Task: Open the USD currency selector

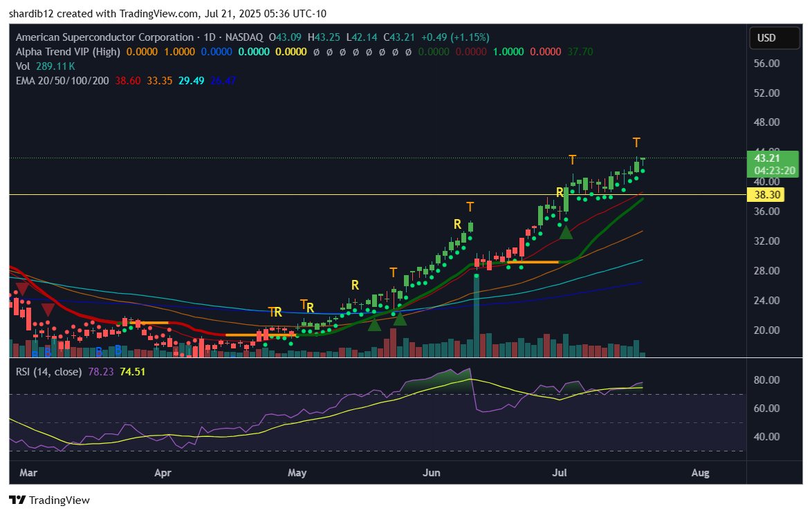Action: (x=774, y=38)
